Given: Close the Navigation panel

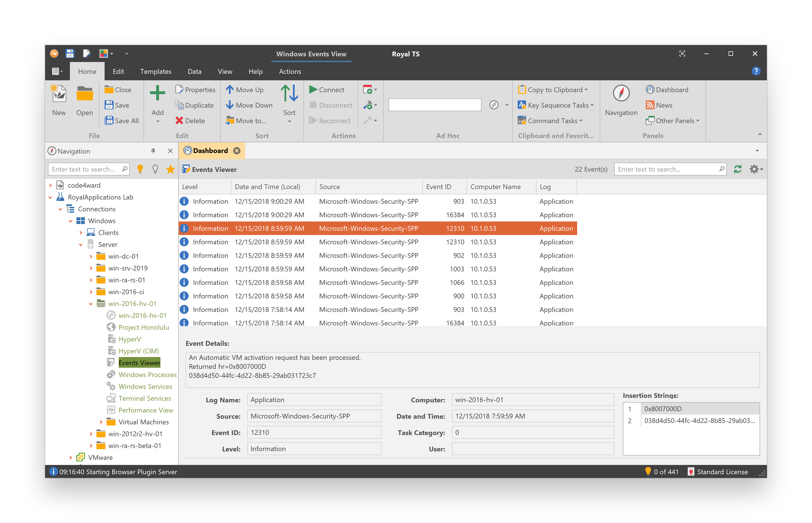Looking at the screenshot, I should click(170, 151).
